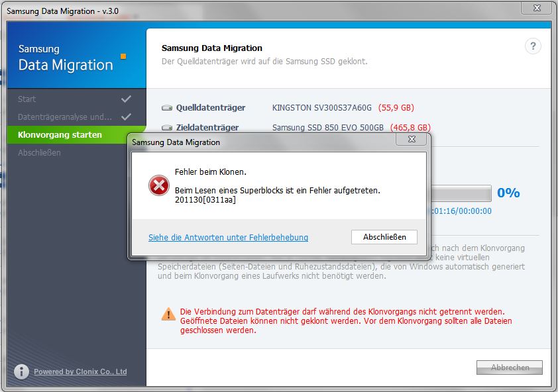558x392 pixels.
Task: Click the yellow warning triangle icon
Action: pos(168,314)
